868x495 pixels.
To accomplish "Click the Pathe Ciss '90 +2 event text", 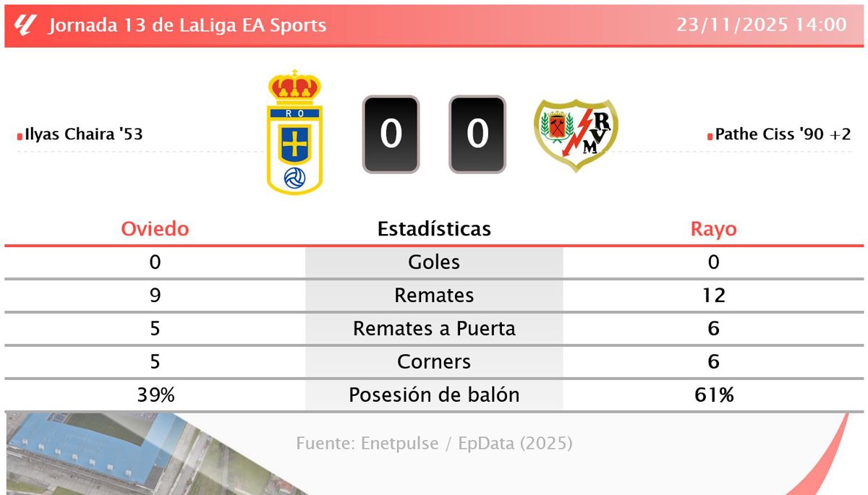I will (x=783, y=134).
